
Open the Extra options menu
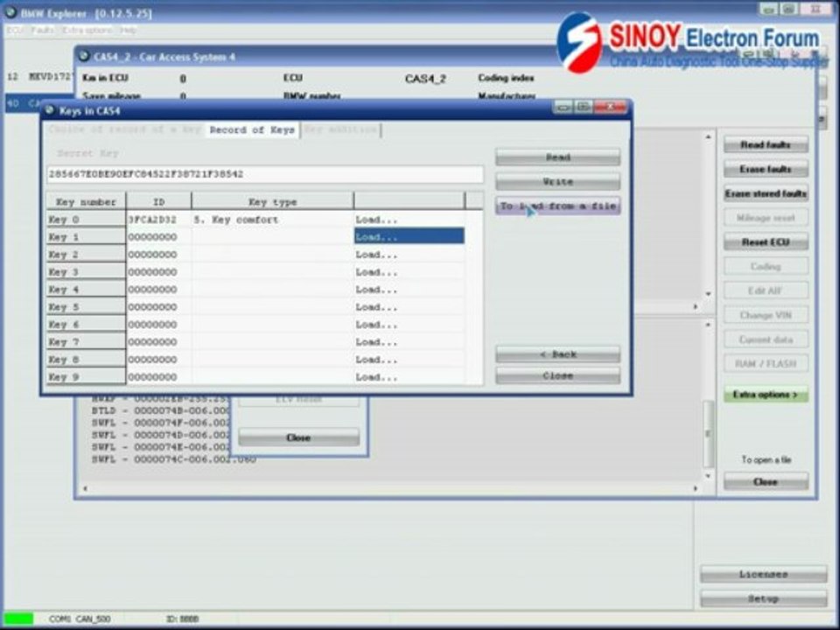pyautogui.click(x=87, y=31)
